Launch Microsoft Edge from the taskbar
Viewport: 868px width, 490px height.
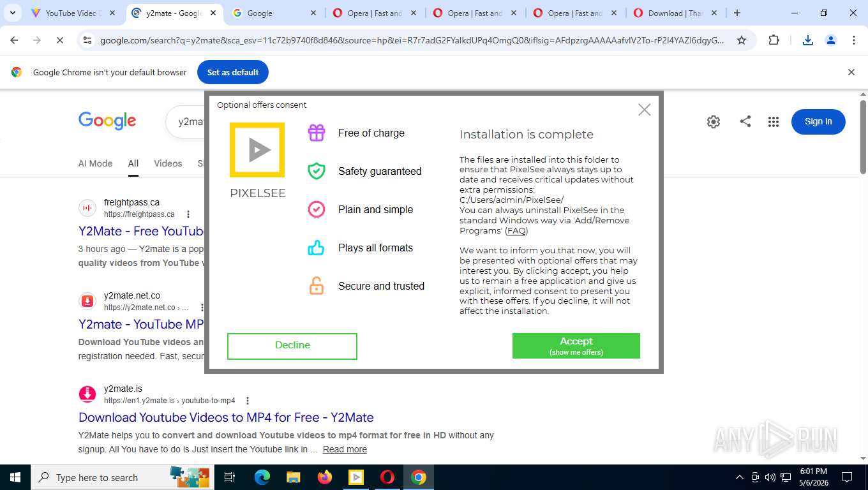coord(262,477)
